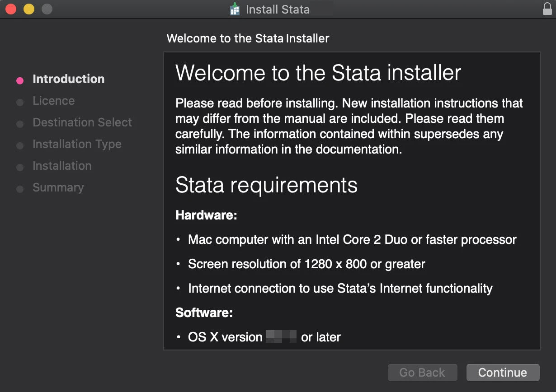Click the bullet next to Destination Select
The width and height of the screenshot is (556, 392).
click(x=20, y=124)
